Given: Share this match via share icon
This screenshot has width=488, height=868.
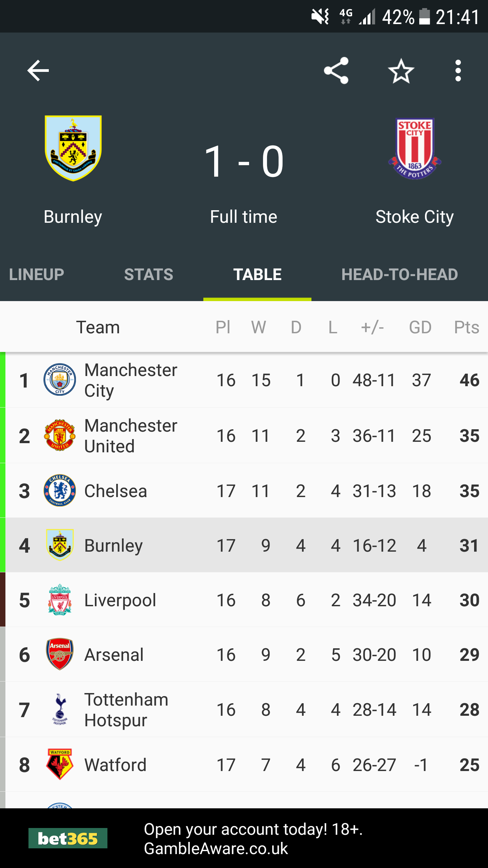Looking at the screenshot, I should [x=336, y=71].
